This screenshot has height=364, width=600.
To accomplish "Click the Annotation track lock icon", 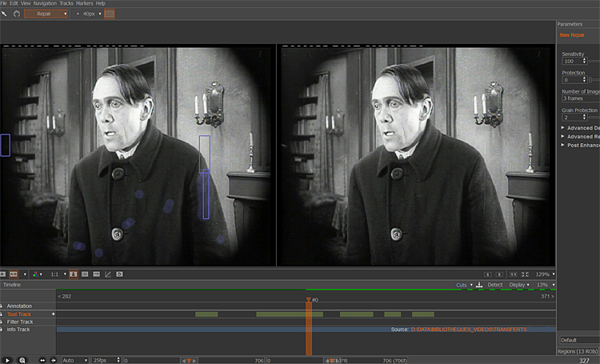I will point(1,306).
